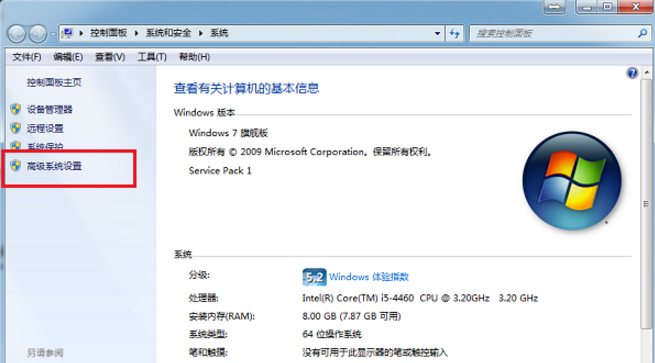
Task: Click the search magnifier icon
Action: coord(642,33)
